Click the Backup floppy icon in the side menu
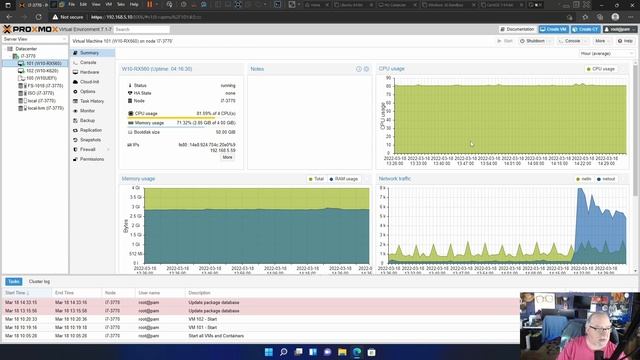Screen dimensions: 640x360 (75, 120)
